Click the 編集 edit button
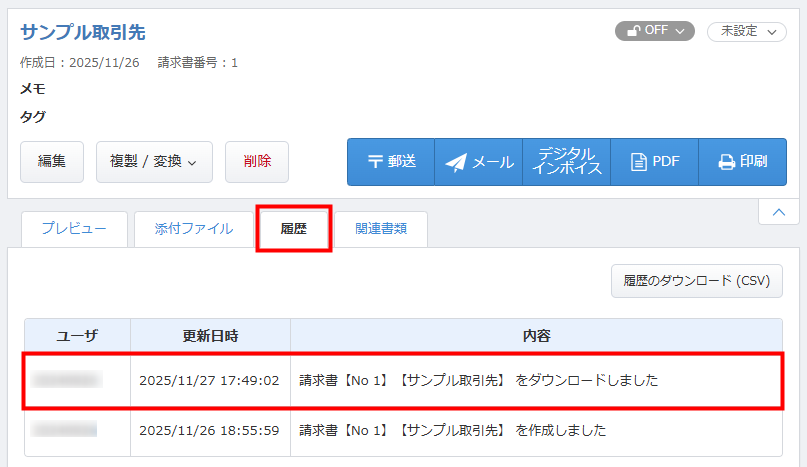Image resolution: width=807 pixels, height=467 pixels. [x=52, y=161]
